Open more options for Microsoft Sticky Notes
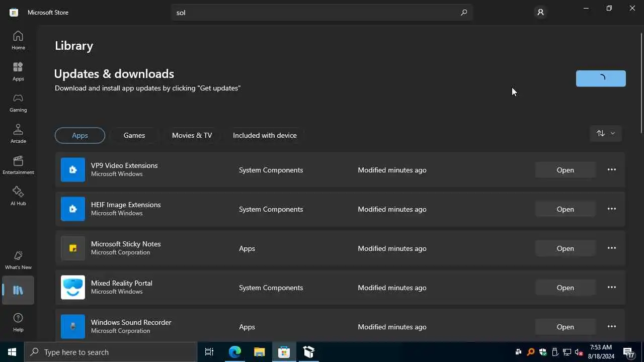This screenshot has width=644, height=362. 612,248
